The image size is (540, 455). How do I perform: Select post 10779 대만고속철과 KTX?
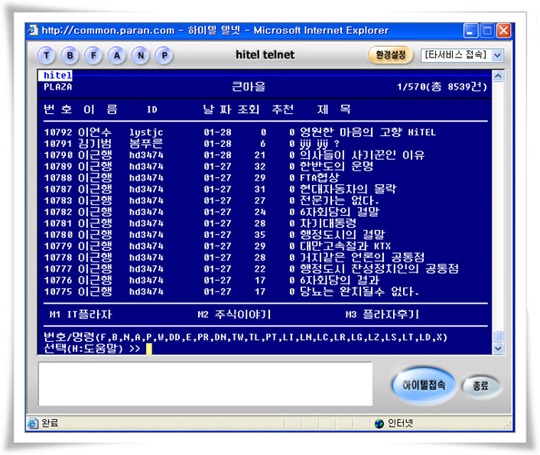click(217, 246)
